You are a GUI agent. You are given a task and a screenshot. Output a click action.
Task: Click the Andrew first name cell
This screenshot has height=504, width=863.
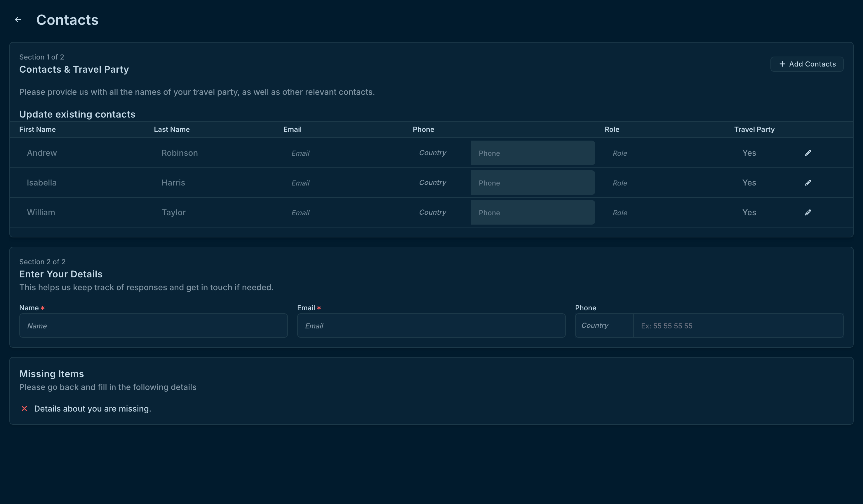click(42, 153)
